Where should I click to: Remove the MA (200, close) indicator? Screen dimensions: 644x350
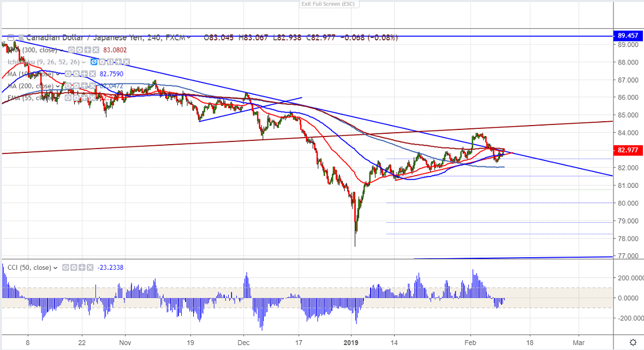(x=92, y=86)
